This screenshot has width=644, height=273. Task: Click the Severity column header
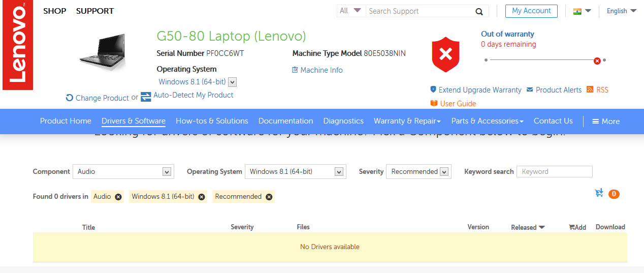242,227
